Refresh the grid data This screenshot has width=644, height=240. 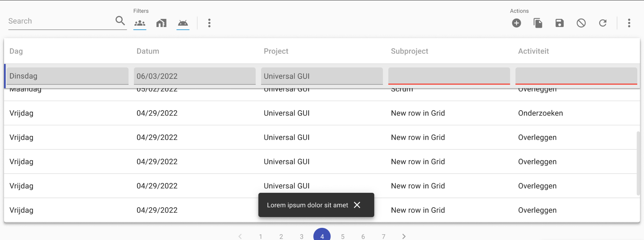pyautogui.click(x=603, y=23)
